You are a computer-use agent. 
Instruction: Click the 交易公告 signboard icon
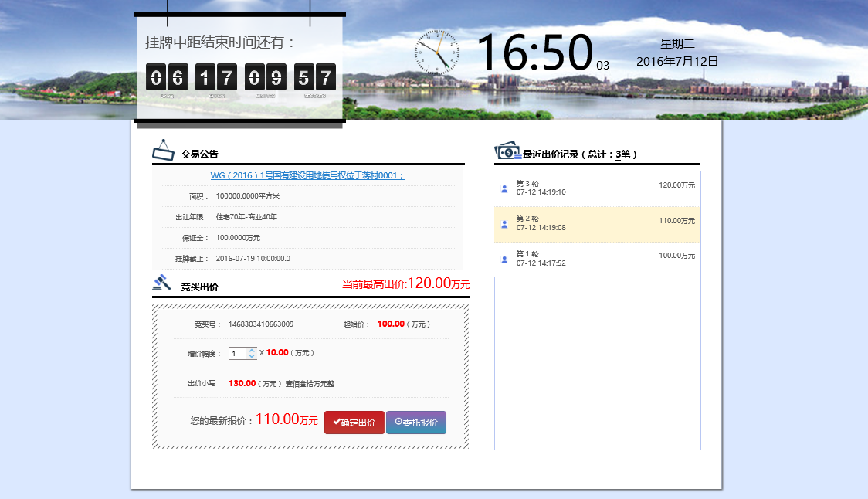164,150
